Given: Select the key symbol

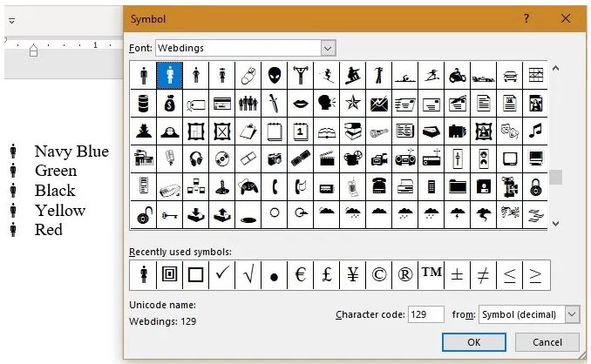Looking at the screenshot, I should pos(170,214).
